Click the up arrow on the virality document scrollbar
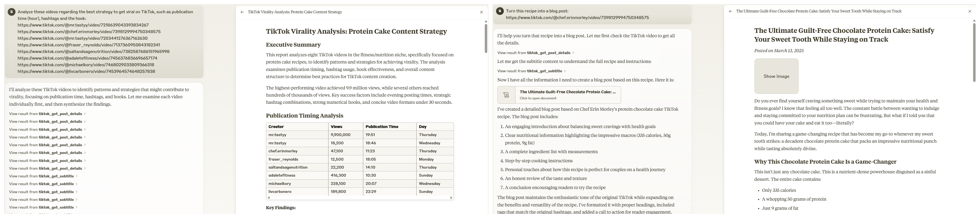The width and height of the screenshot is (980, 218). (x=485, y=22)
